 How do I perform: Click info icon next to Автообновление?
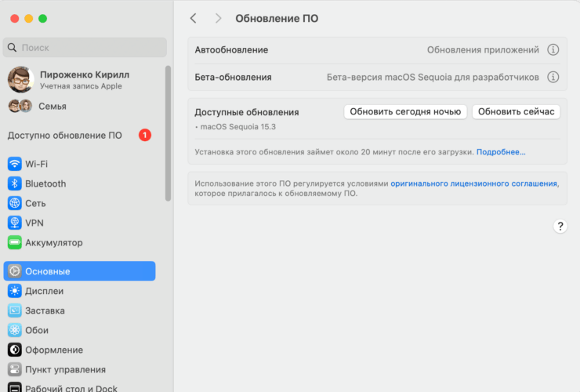tap(553, 49)
